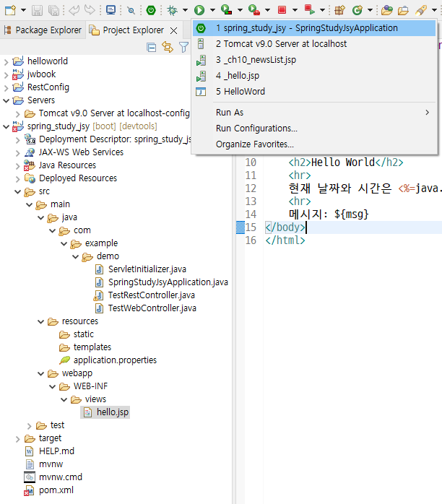The image size is (442, 504).
Task: Click the Open Task folder icon
Action: point(403,11)
